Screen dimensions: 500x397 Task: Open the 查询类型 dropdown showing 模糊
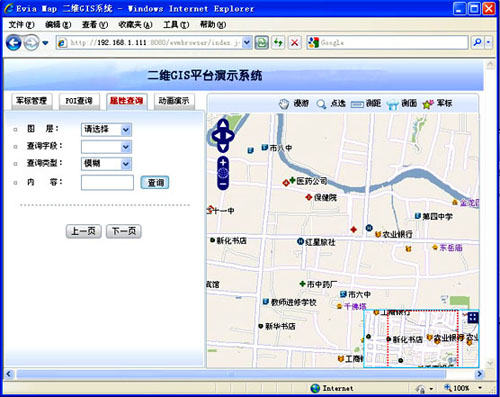coord(106,164)
